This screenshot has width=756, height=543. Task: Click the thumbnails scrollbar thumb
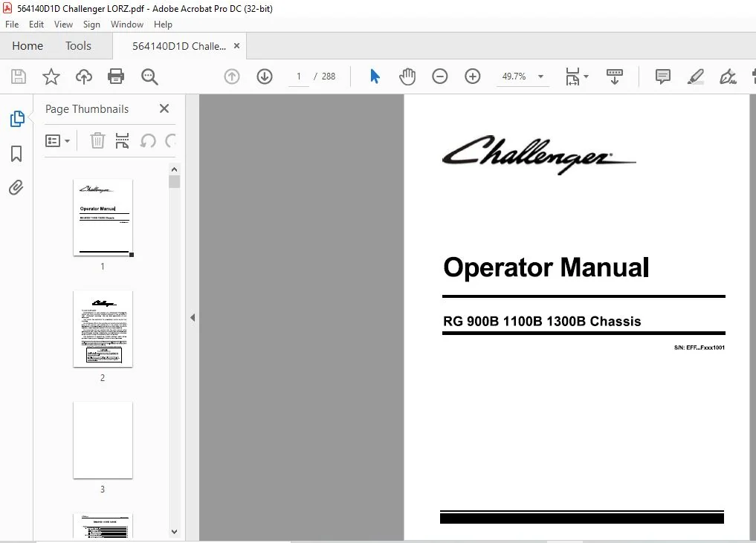(x=174, y=182)
